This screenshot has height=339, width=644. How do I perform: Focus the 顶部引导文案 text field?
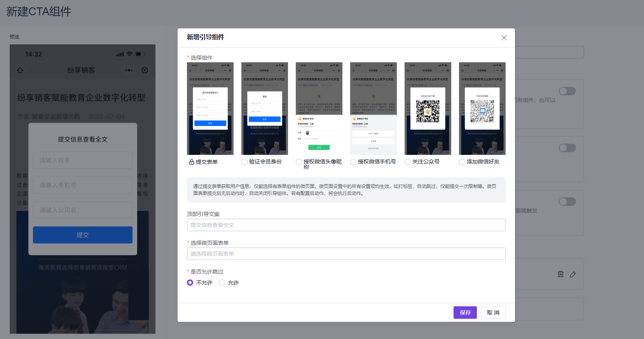click(x=346, y=225)
